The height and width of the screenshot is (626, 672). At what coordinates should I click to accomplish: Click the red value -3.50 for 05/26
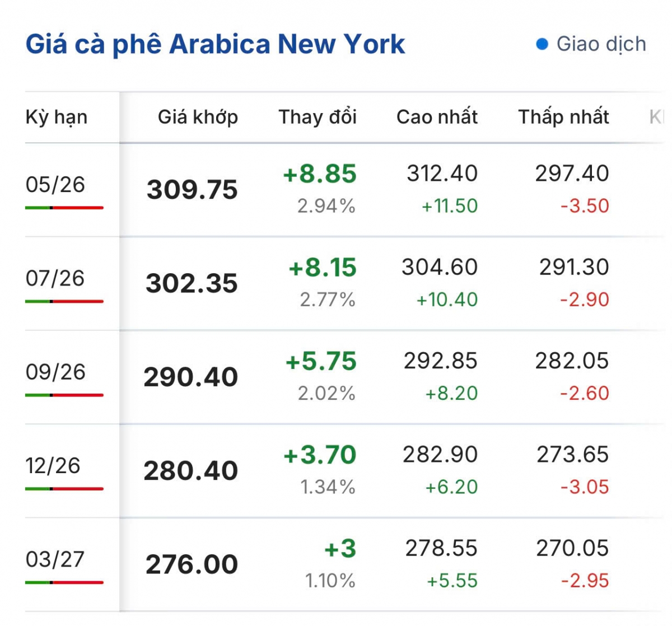pyautogui.click(x=584, y=207)
